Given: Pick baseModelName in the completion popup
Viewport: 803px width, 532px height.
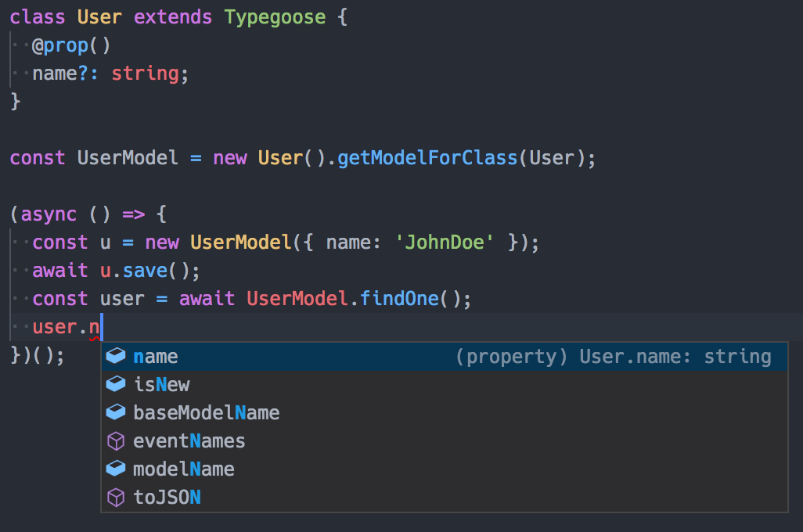Looking at the screenshot, I should click(206, 412).
